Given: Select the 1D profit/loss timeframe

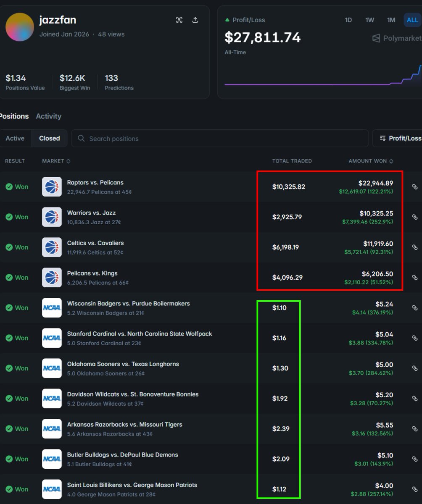Looking at the screenshot, I should pyautogui.click(x=348, y=20).
